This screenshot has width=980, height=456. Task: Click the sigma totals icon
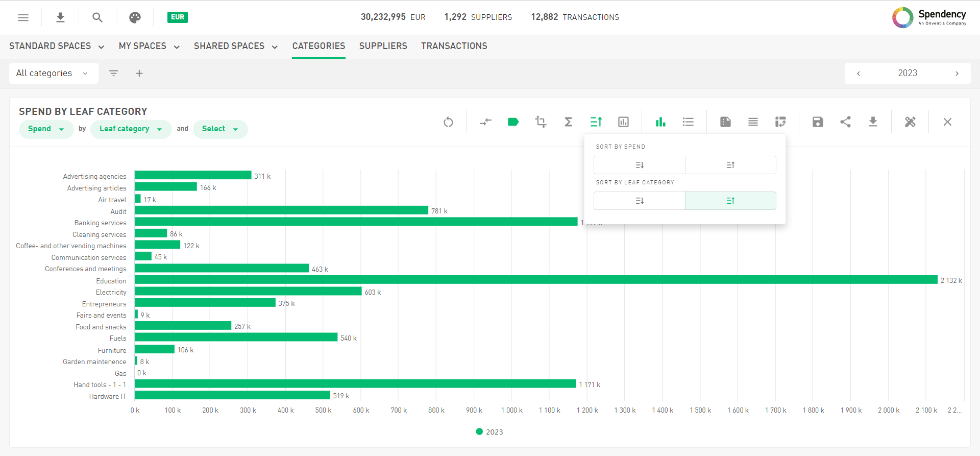568,122
